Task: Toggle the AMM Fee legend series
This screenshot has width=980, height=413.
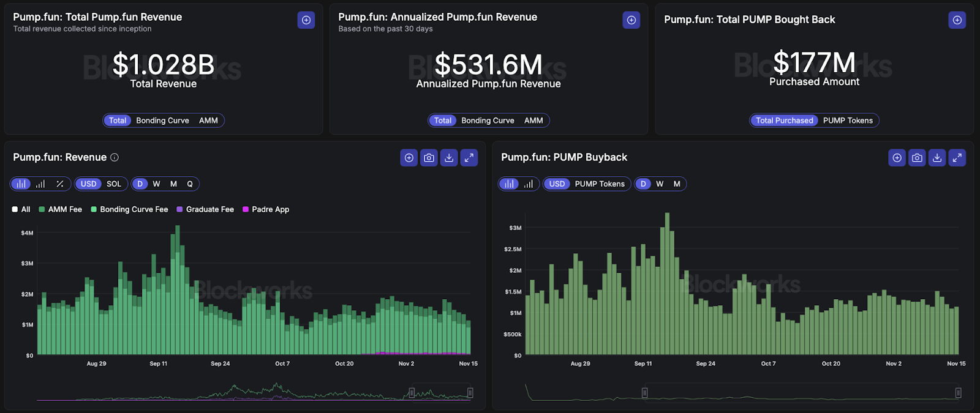Action: coord(60,209)
